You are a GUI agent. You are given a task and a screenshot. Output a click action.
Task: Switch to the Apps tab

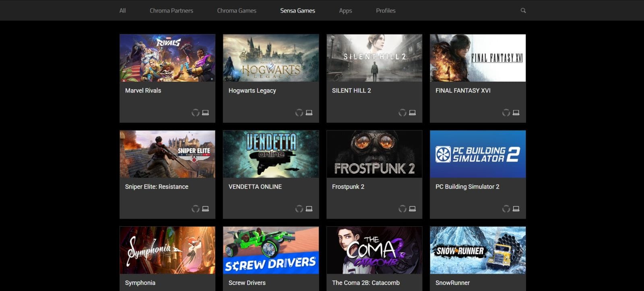(x=345, y=10)
